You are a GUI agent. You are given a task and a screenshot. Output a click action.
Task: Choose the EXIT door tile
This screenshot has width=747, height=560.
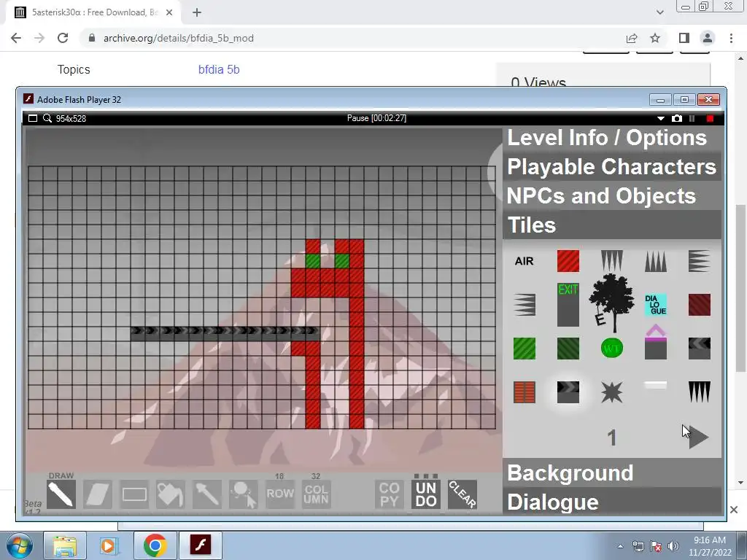coord(568,305)
